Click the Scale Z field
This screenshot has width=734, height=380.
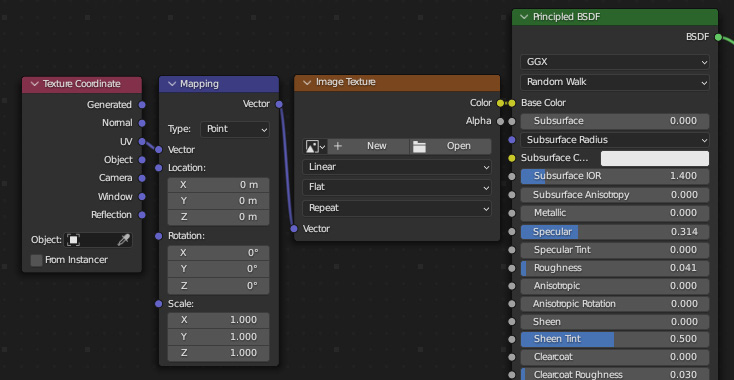(x=219, y=353)
